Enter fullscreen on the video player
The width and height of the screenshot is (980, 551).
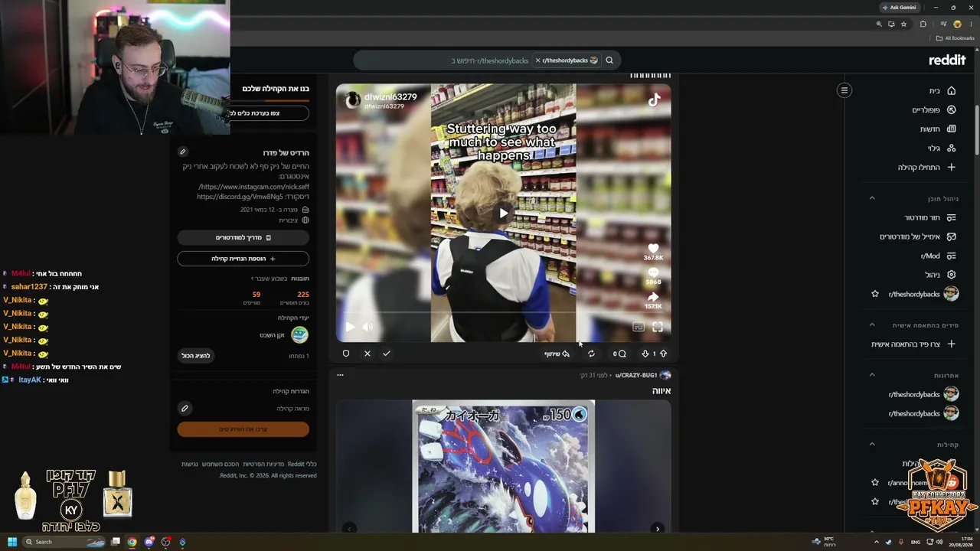coord(658,327)
